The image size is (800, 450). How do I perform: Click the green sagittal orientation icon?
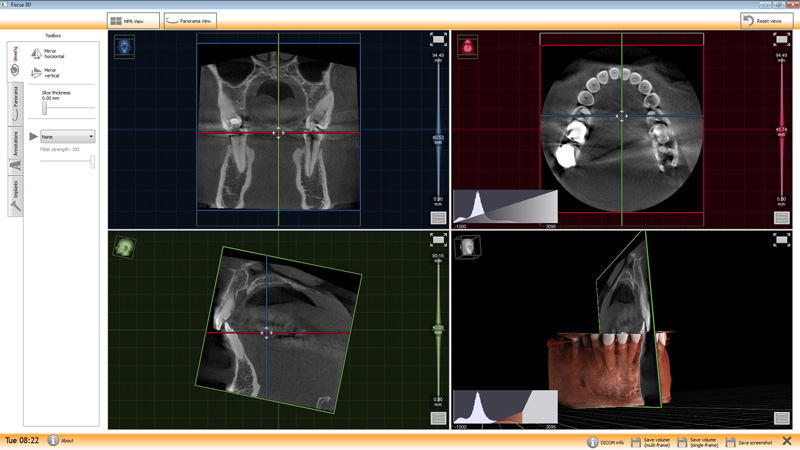[124, 246]
